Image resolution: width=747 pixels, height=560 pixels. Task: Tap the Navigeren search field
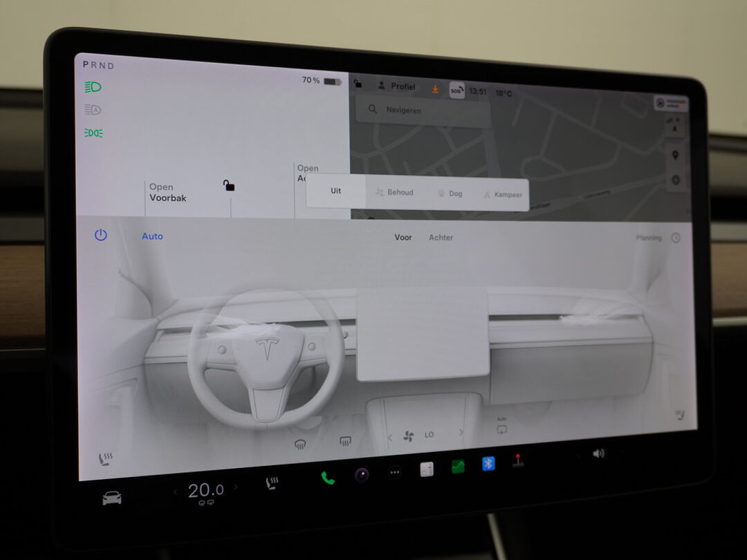click(423, 111)
